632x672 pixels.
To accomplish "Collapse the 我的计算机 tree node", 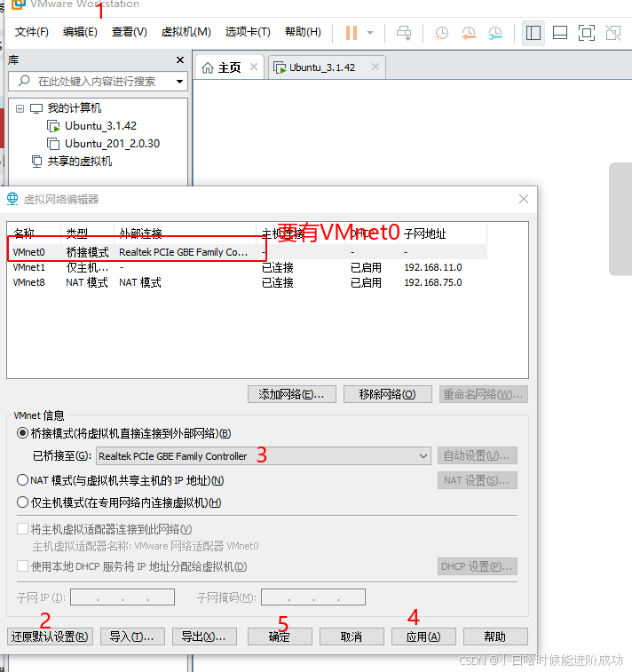I will pos(20,108).
